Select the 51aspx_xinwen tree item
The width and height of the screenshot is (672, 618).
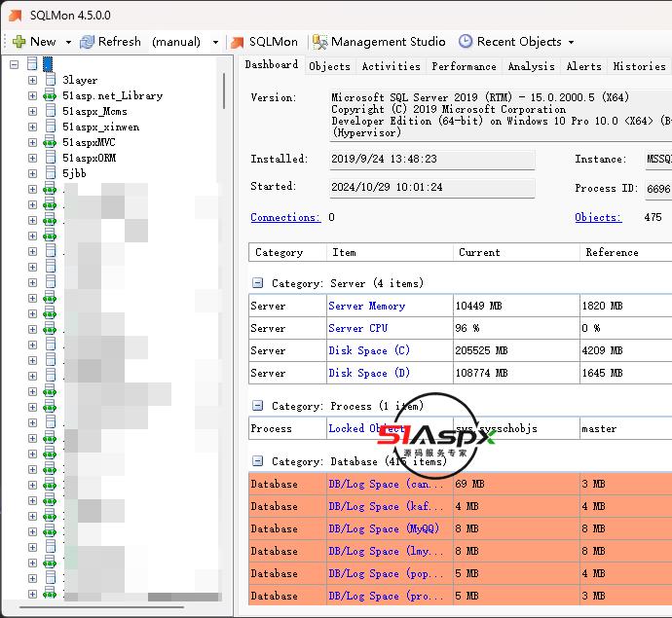(x=100, y=127)
